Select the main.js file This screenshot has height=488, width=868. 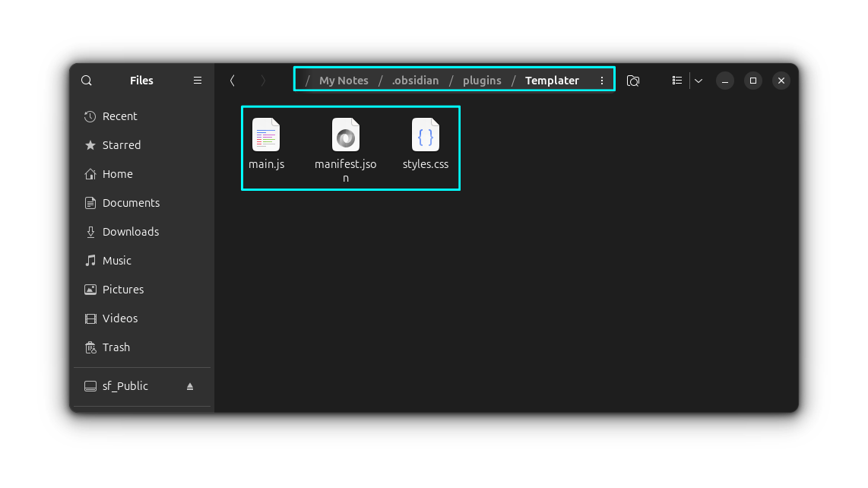point(266,135)
